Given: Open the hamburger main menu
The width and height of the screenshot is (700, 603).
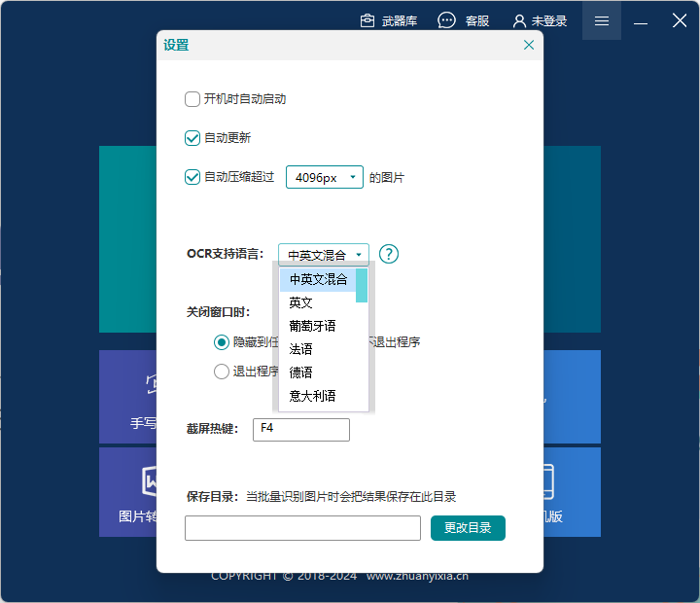Looking at the screenshot, I should (602, 20).
